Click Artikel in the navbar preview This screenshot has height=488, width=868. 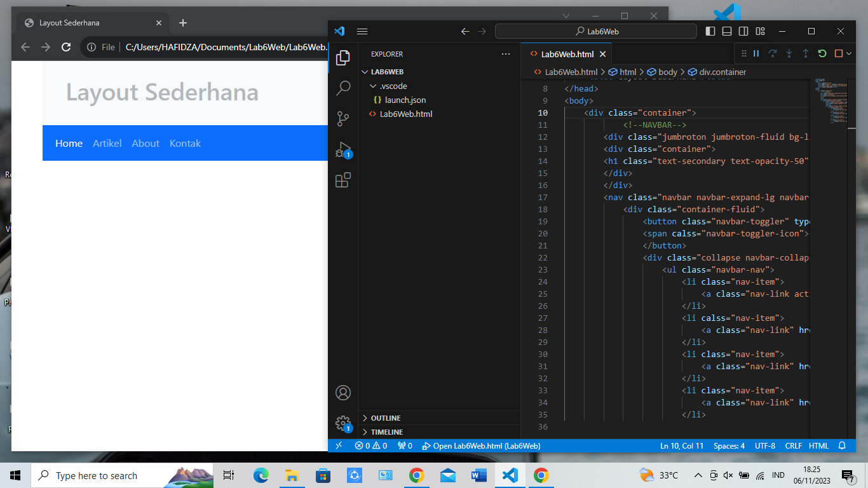coord(107,143)
